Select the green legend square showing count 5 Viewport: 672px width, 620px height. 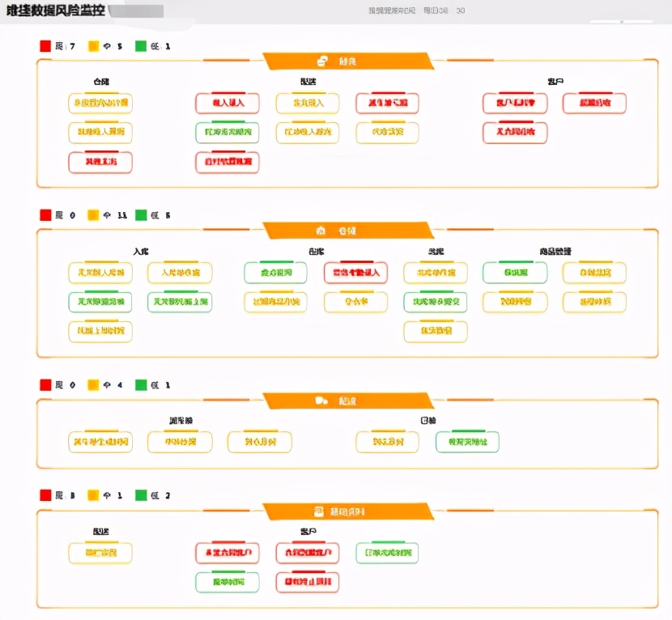[x=142, y=215]
